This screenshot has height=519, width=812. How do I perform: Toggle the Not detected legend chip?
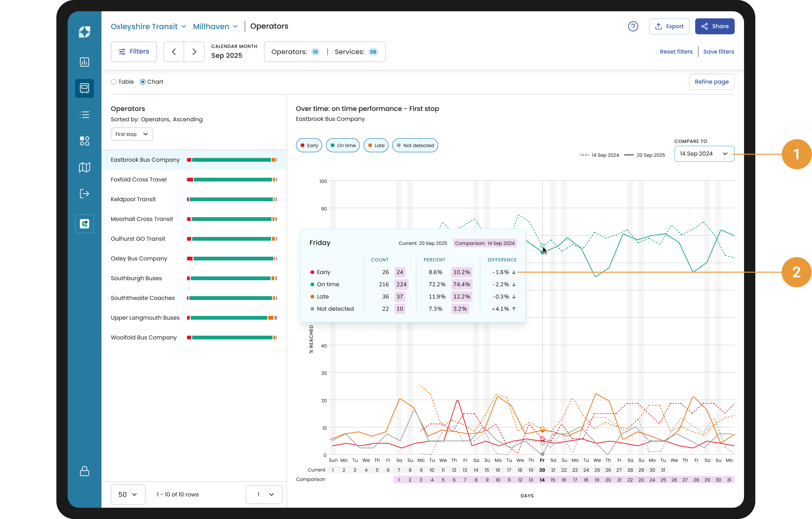tap(415, 145)
